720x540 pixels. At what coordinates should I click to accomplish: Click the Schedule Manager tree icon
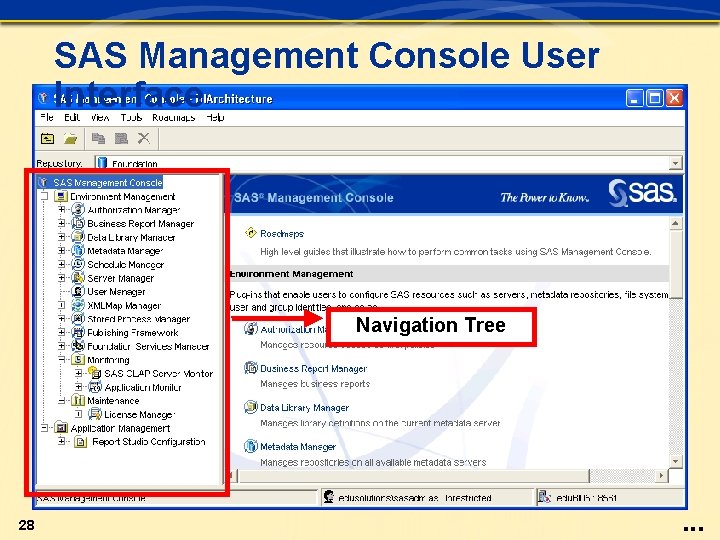click(78, 264)
